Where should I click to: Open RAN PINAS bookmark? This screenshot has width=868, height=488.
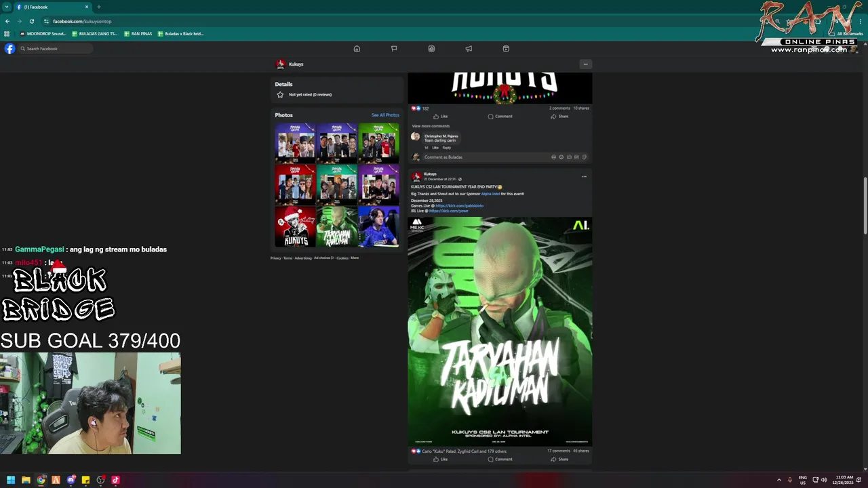pos(138,33)
